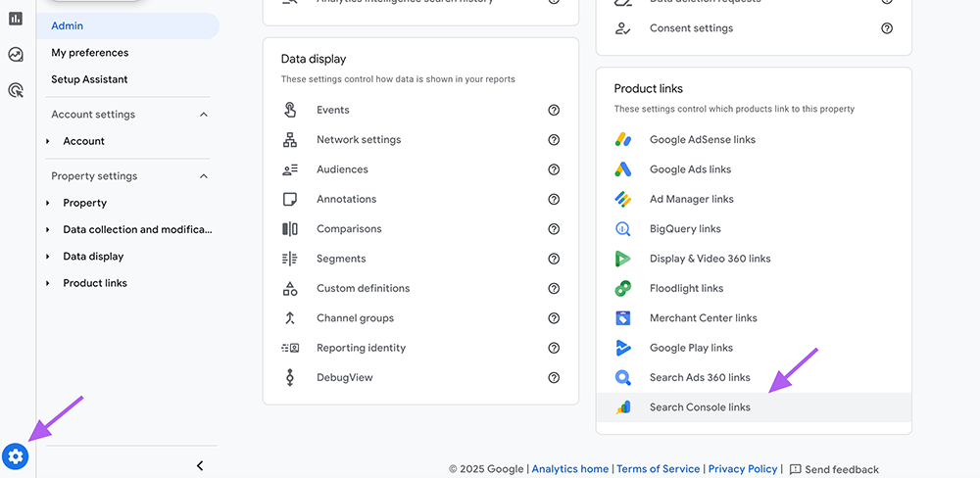Expand the Property tree item
The image size is (980, 478).
click(x=47, y=203)
